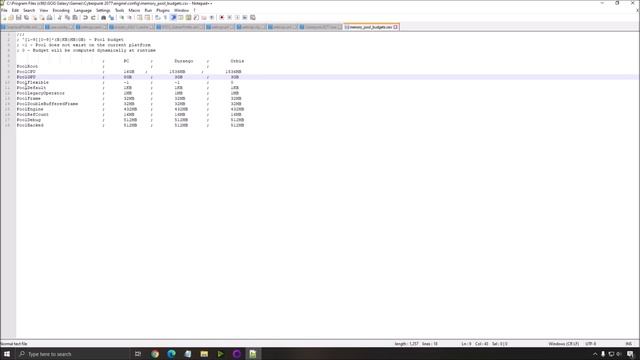Open the Run menu
Viewport: 640px width, 360px height.
tap(148, 10)
